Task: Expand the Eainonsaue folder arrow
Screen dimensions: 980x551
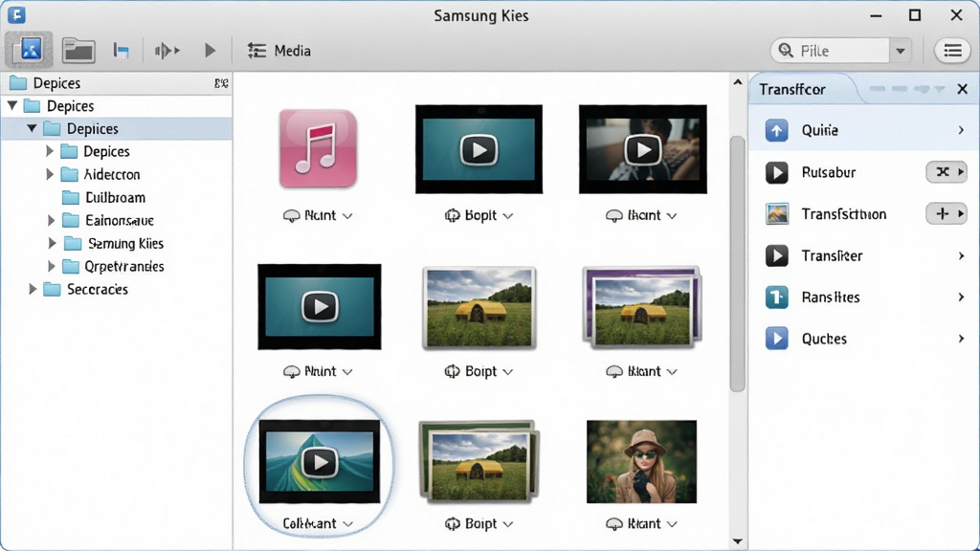Action: tap(52, 220)
